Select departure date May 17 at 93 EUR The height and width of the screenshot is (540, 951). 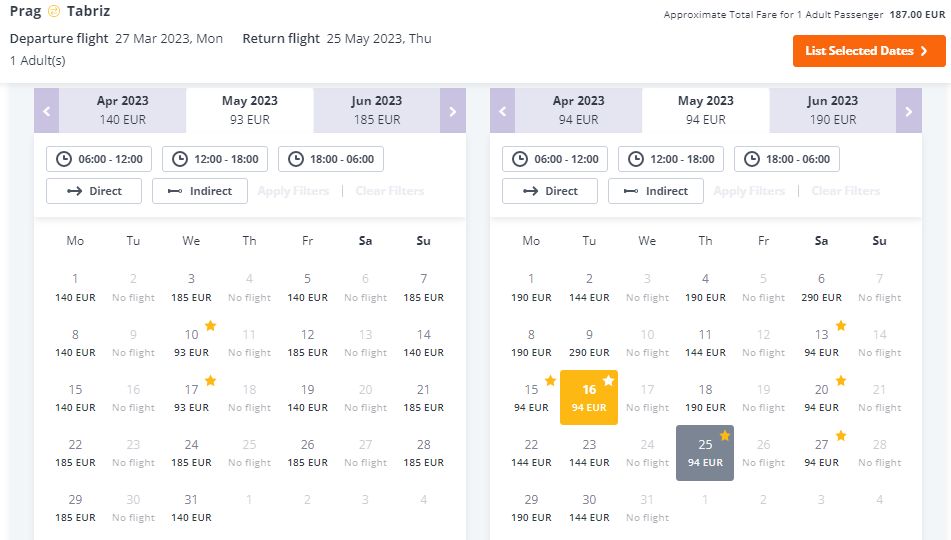pos(191,398)
